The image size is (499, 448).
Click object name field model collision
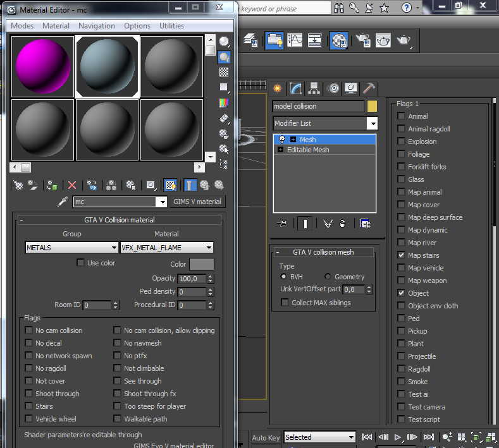click(x=318, y=106)
